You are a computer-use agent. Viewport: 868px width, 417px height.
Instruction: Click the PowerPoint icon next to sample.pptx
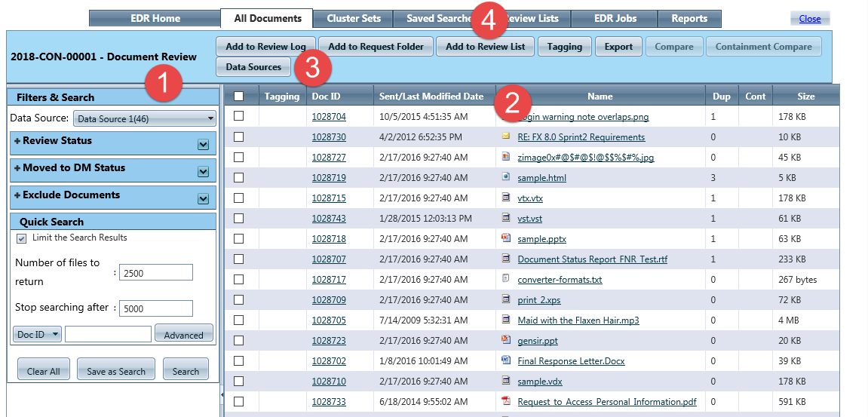coord(506,238)
